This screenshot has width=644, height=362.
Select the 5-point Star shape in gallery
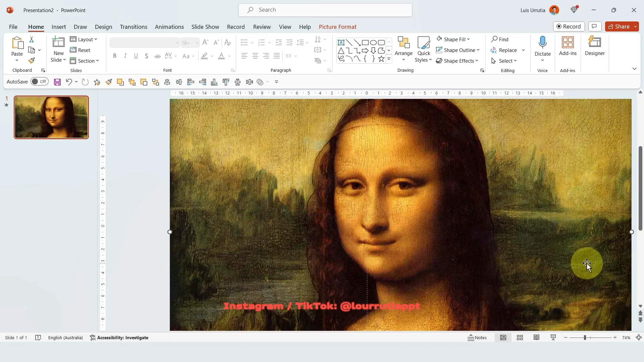coord(381,59)
